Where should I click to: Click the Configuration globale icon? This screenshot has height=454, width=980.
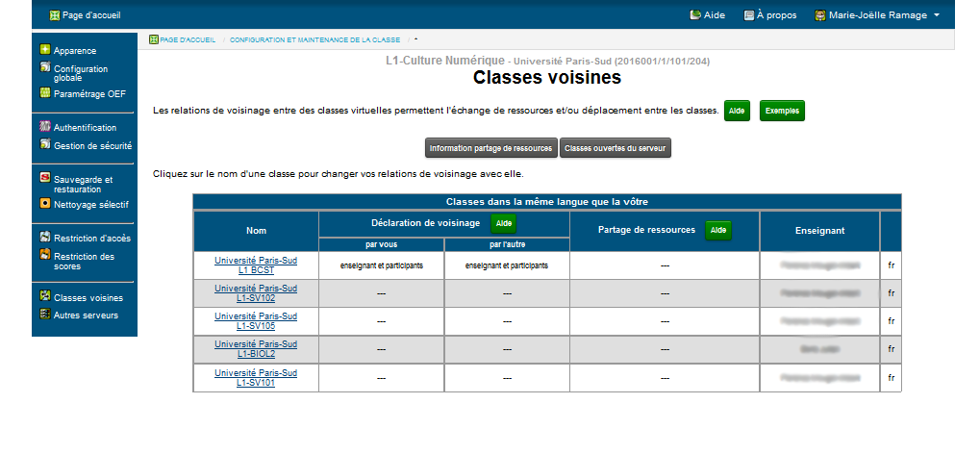45,68
